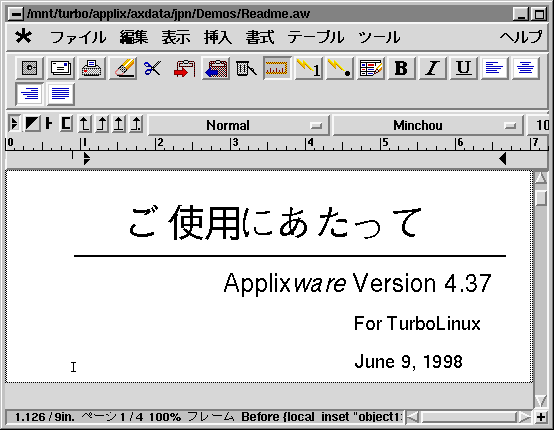The width and height of the screenshot is (554, 430).
Task: Open the font size dropdown showing 10
Action: coord(538,125)
